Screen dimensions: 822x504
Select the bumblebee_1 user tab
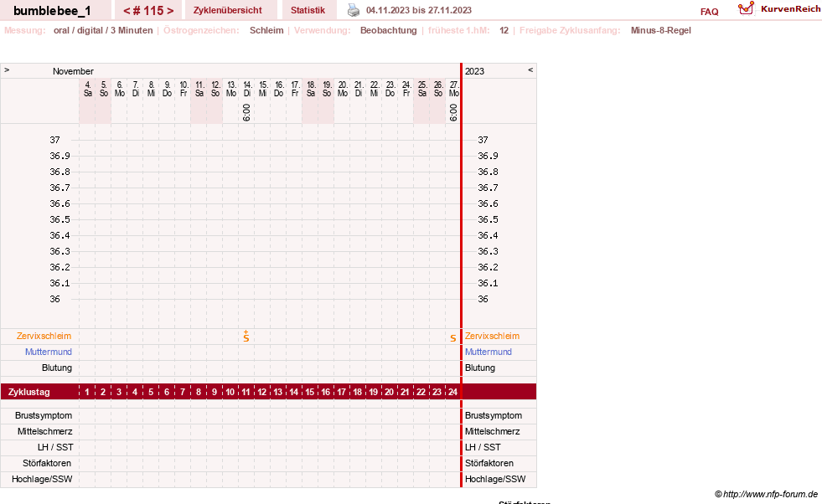(x=52, y=11)
